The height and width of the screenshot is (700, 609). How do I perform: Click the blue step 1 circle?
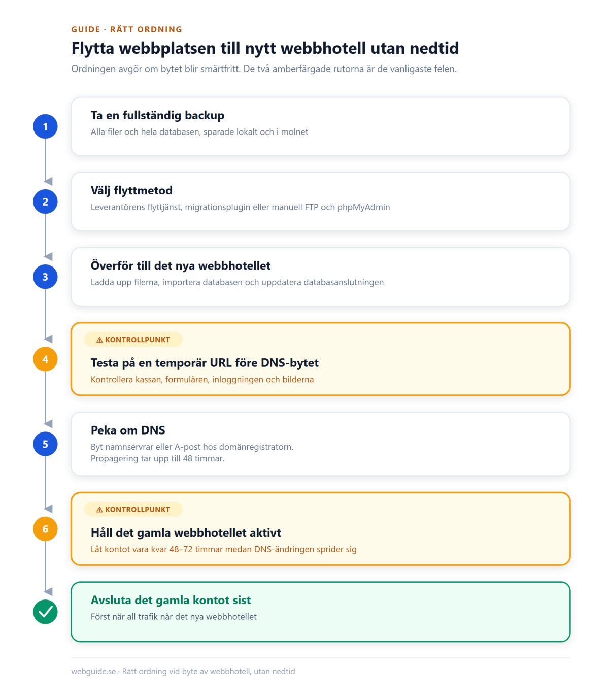coord(45,126)
